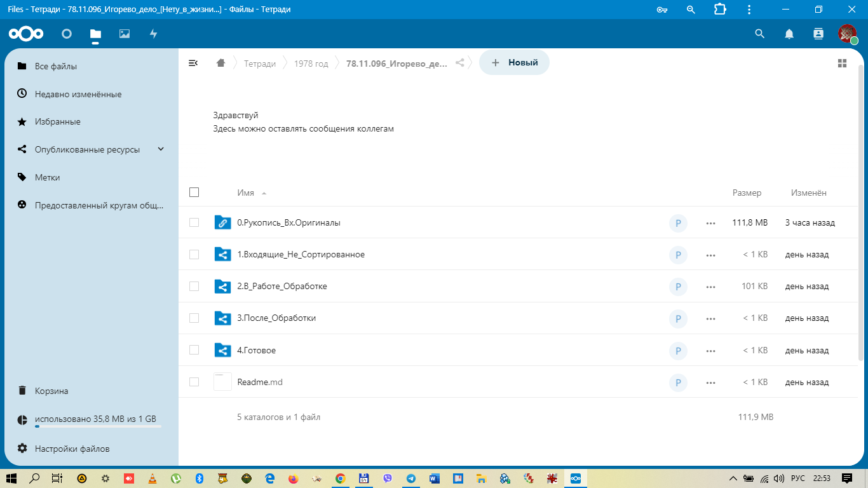Toggle the select all files checkbox

[194, 193]
